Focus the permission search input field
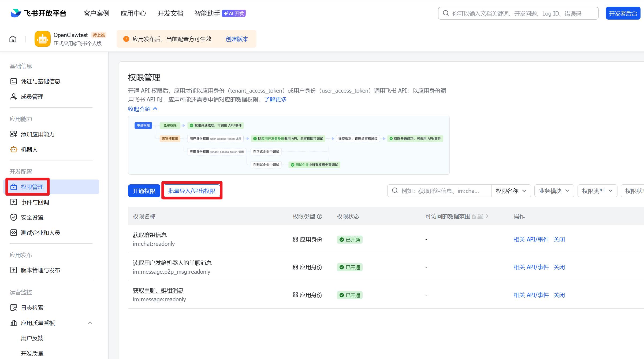This screenshot has width=644, height=359. [x=440, y=191]
